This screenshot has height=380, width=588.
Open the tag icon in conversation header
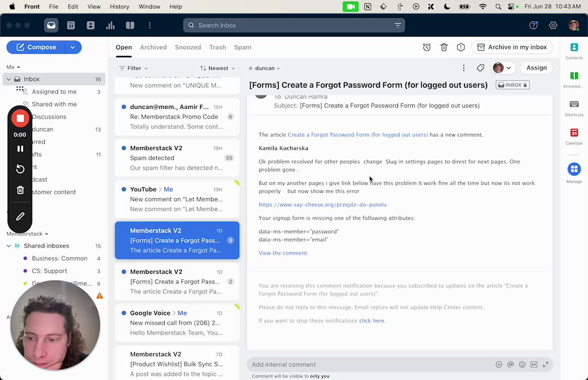[x=480, y=68]
